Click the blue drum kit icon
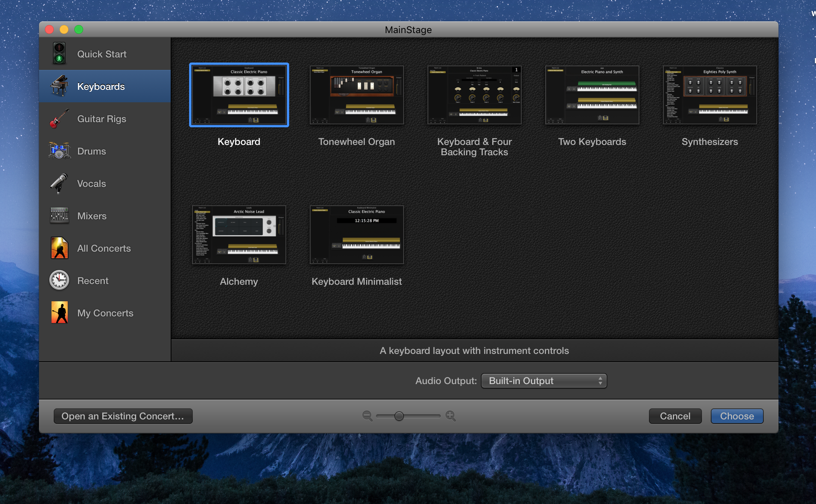Image resolution: width=816 pixels, height=504 pixels. tap(59, 151)
